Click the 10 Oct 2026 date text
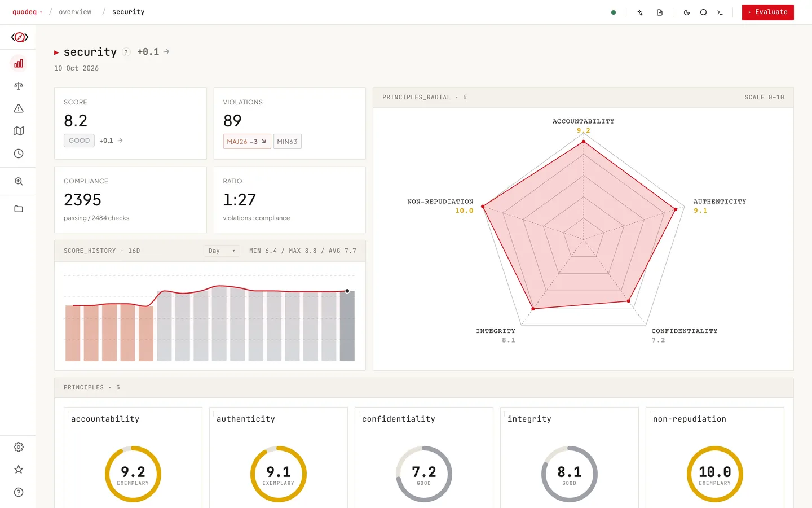Image resolution: width=812 pixels, height=508 pixels. [76, 68]
